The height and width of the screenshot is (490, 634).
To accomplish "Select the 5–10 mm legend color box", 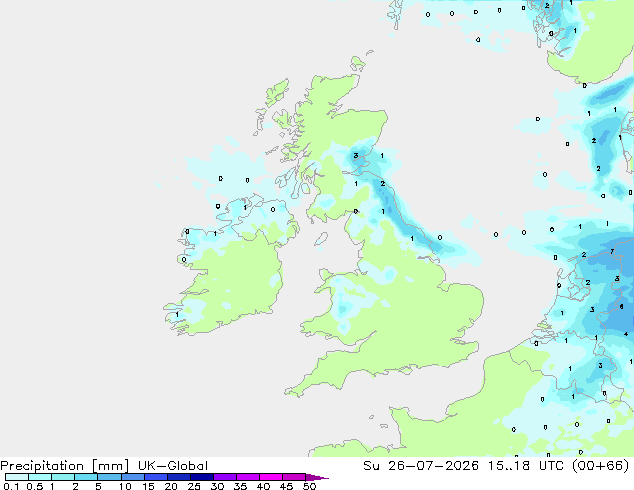I will pos(109,477).
